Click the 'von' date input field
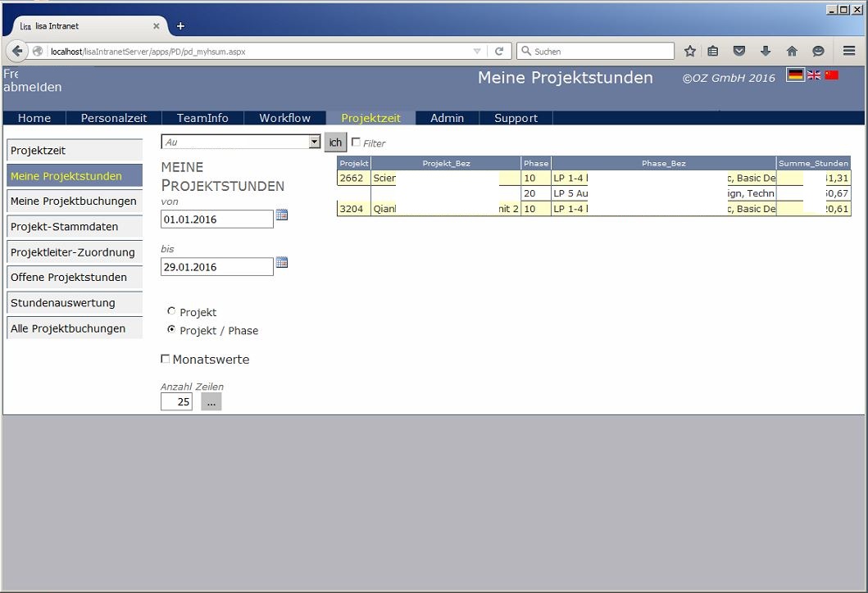This screenshot has width=868, height=593. (x=217, y=219)
